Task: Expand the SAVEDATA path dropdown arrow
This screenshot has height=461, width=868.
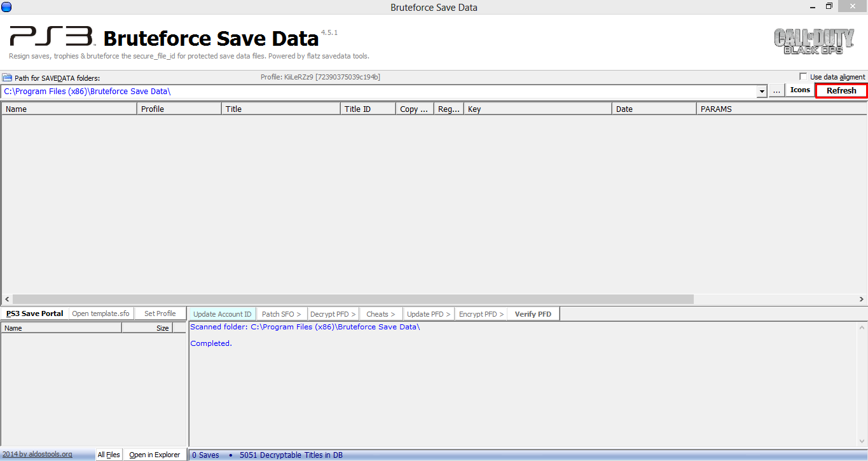Action: pyautogui.click(x=762, y=92)
